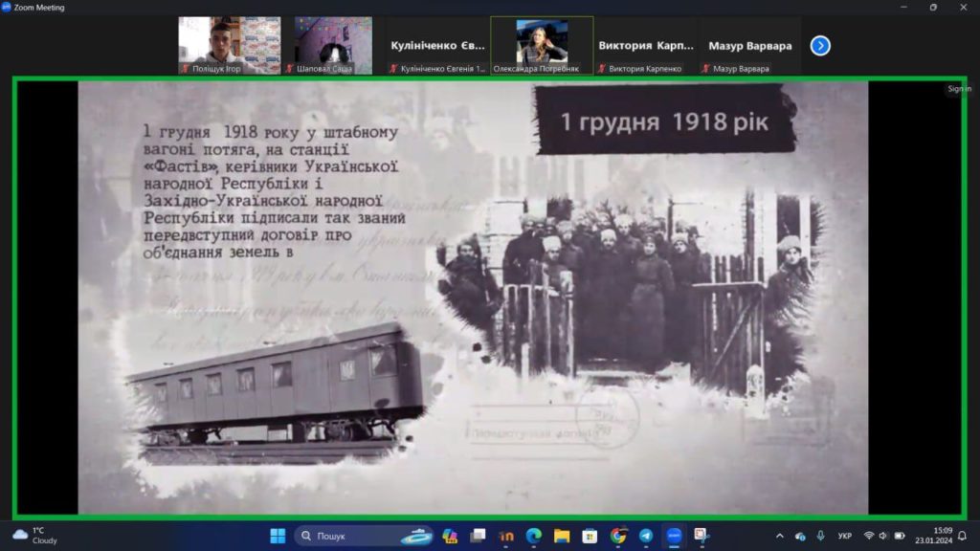Click the microphone icon in system tray

pos(820,536)
